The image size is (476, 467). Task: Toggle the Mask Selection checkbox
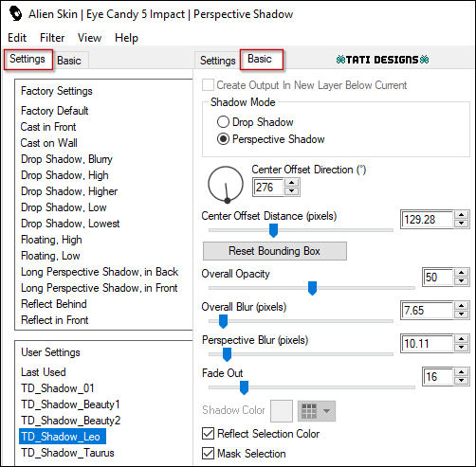[208, 454]
